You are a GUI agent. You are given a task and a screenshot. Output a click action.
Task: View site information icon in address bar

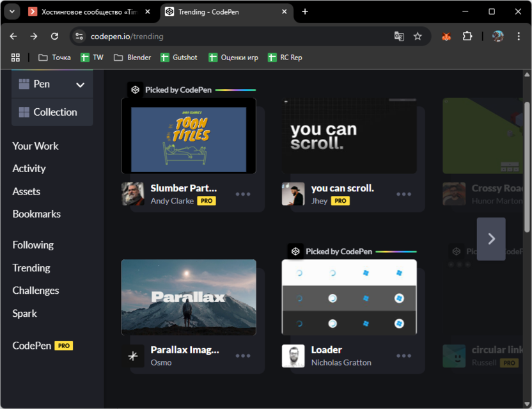coord(79,36)
